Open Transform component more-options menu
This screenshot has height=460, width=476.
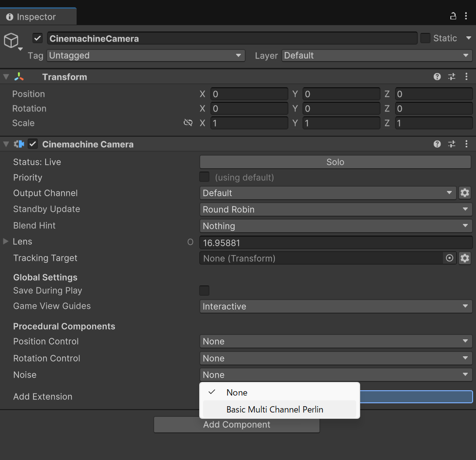click(x=466, y=77)
